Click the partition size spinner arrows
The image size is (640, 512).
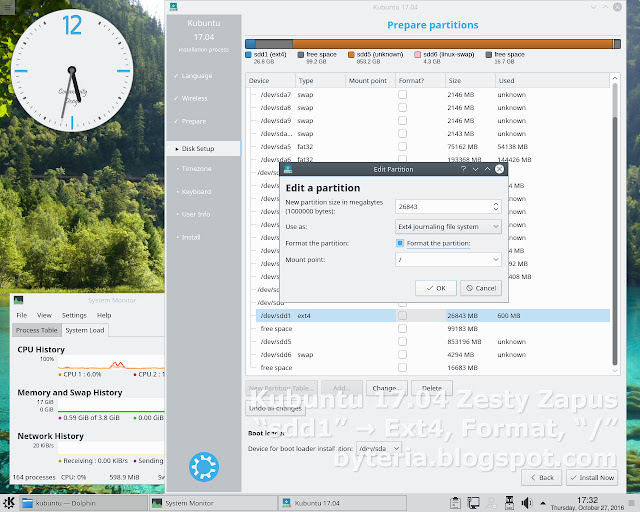click(496, 207)
